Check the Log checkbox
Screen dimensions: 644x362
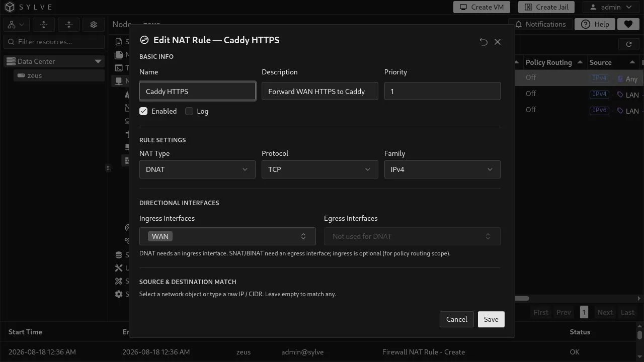point(189,111)
